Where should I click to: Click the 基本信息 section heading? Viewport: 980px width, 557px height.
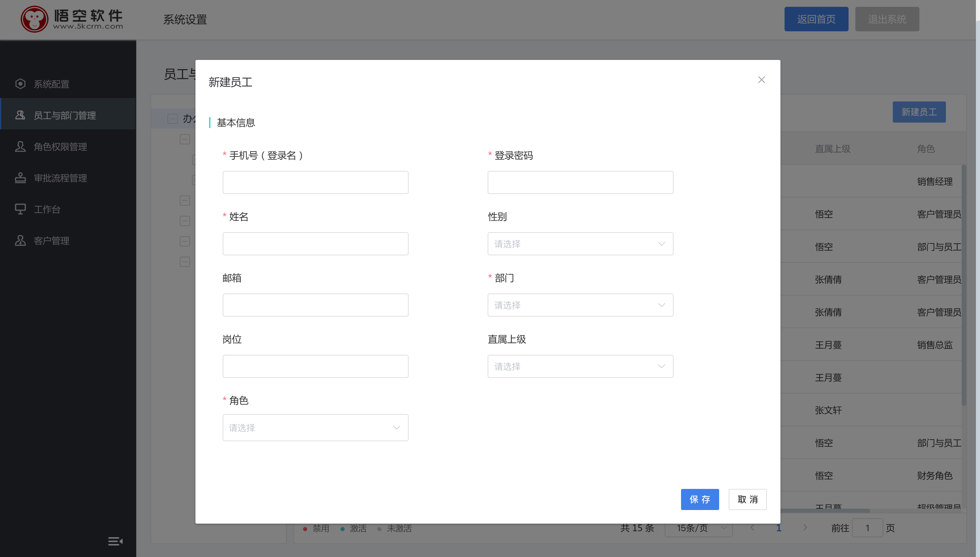tap(236, 123)
